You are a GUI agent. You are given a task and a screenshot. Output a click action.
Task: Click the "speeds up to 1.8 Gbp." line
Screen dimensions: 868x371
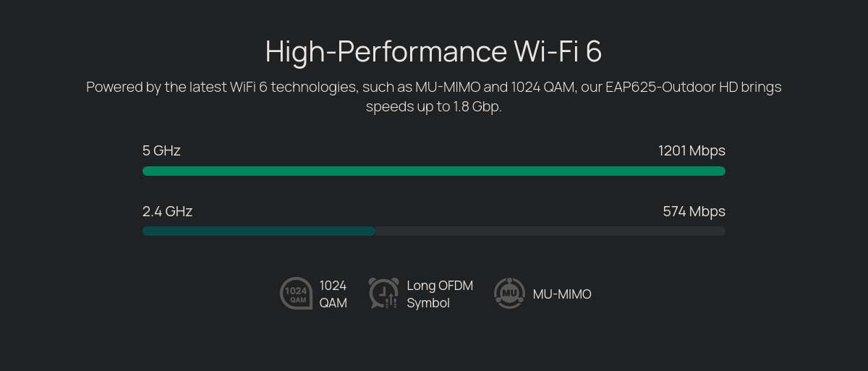tap(434, 106)
